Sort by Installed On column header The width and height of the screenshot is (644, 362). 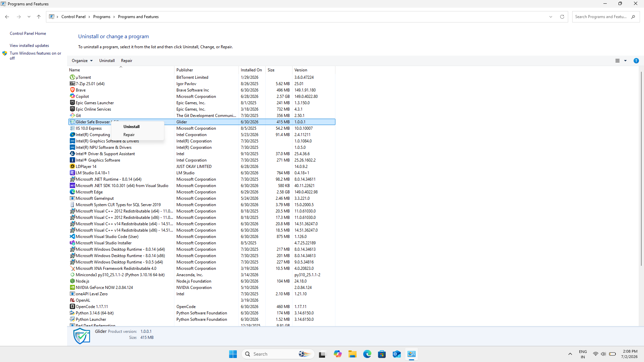click(252, 70)
